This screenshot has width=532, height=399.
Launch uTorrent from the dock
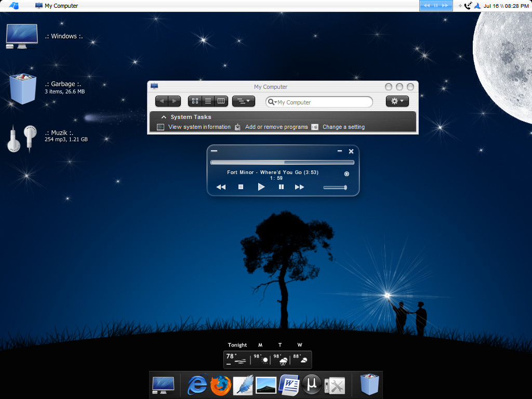click(x=312, y=385)
